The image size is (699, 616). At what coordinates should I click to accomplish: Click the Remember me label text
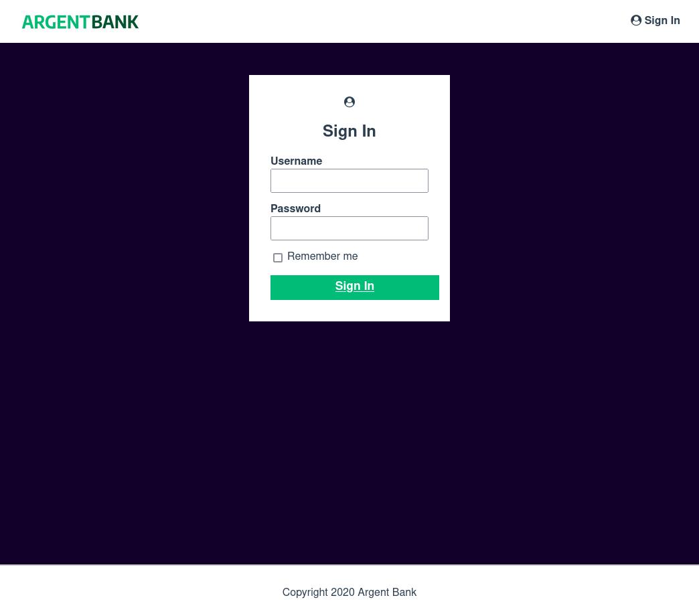(322, 256)
